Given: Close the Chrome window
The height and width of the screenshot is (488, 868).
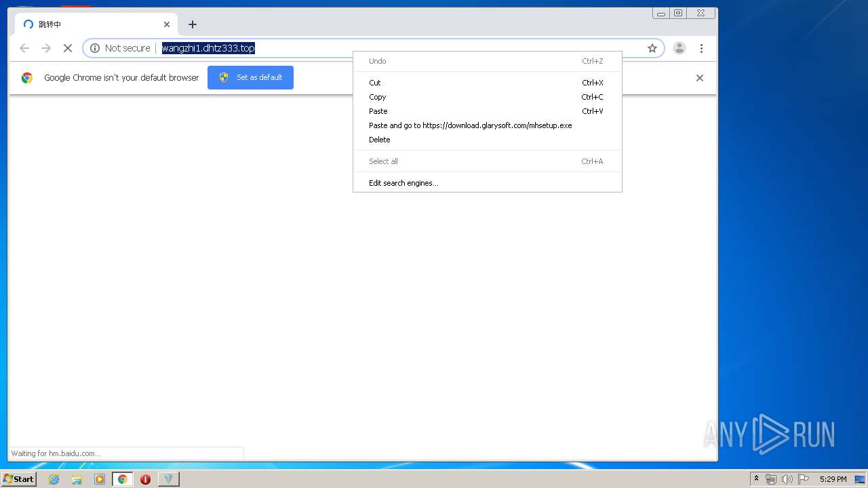Looking at the screenshot, I should 701,13.
